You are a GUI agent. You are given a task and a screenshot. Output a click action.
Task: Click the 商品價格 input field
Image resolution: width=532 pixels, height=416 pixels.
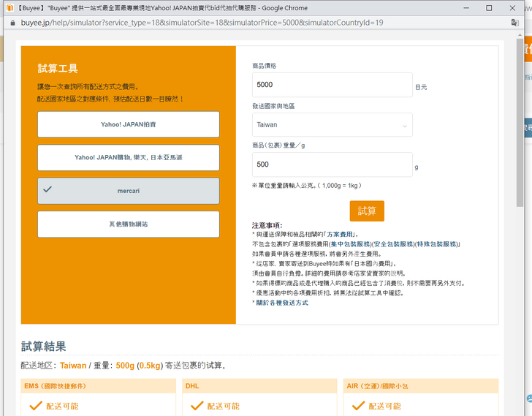tap(332, 85)
